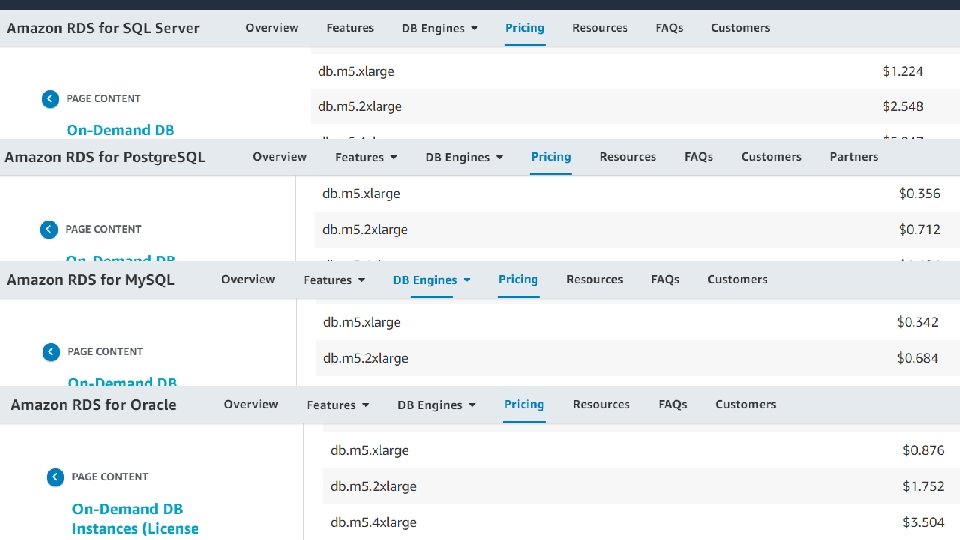960x540 pixels.
Task: Open Overview tab for MySQL
Action: click(248, 280)
